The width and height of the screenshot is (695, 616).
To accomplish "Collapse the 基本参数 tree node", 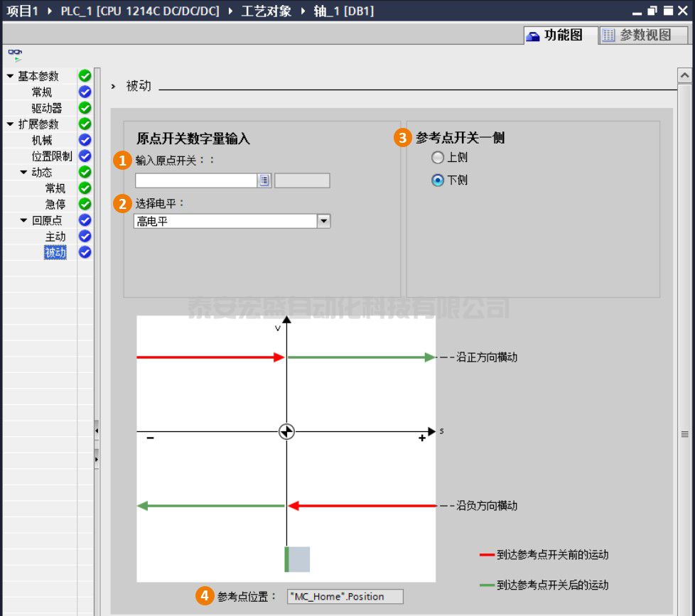I will pyautogui.click(x=10, y=76).
